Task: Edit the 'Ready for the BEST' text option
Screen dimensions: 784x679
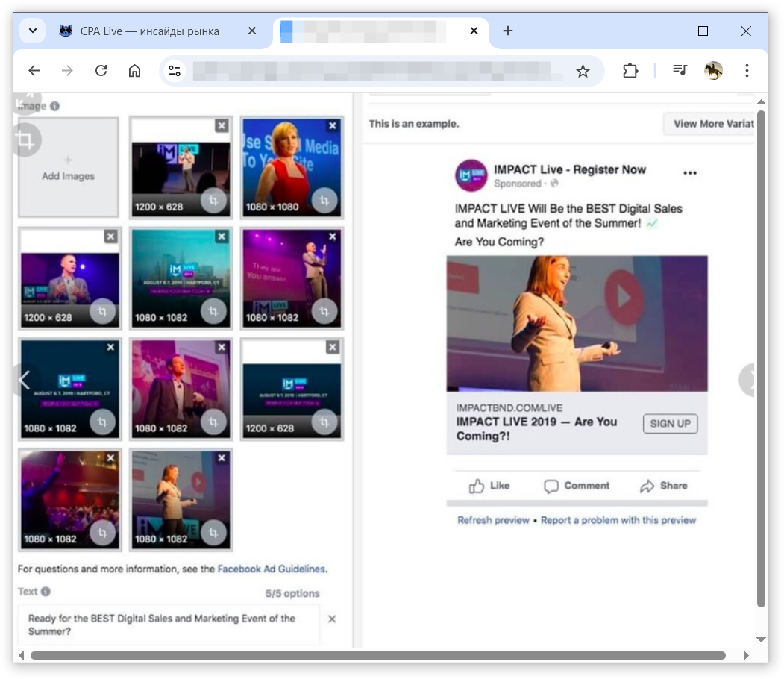Action: tap(169, 625)
